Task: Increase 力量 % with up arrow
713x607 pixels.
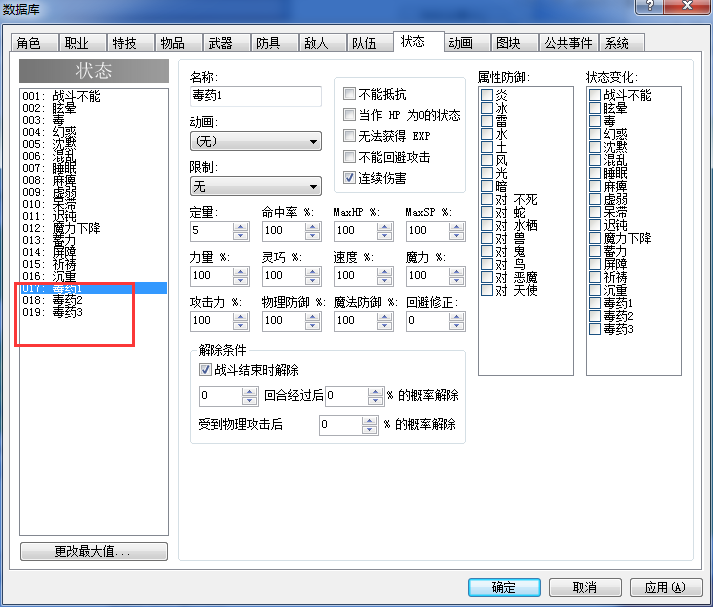Action: pyautogui.click(x=240, y=271)
